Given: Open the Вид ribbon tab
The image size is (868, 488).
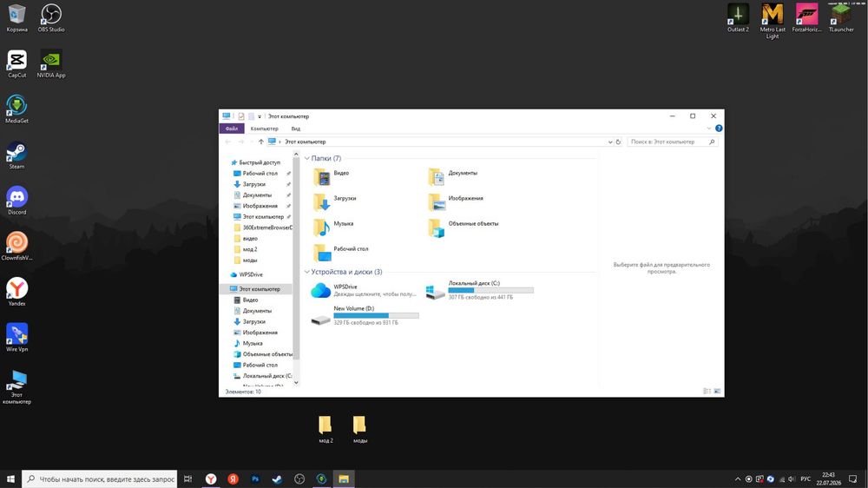Looking at the screenshot, I should (296, 129).
